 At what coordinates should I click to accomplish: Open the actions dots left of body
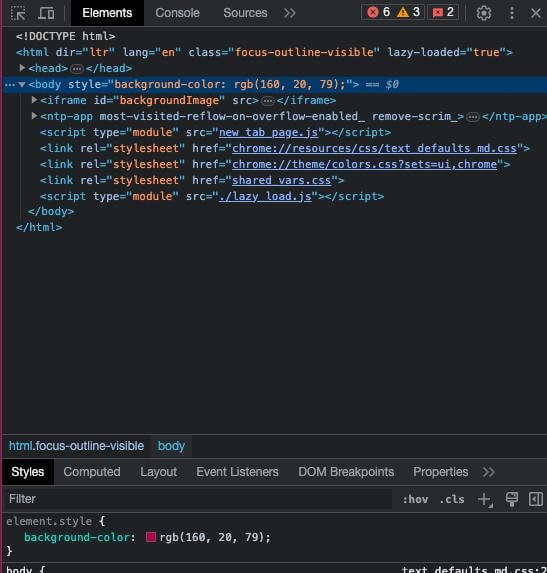point(10,85)
